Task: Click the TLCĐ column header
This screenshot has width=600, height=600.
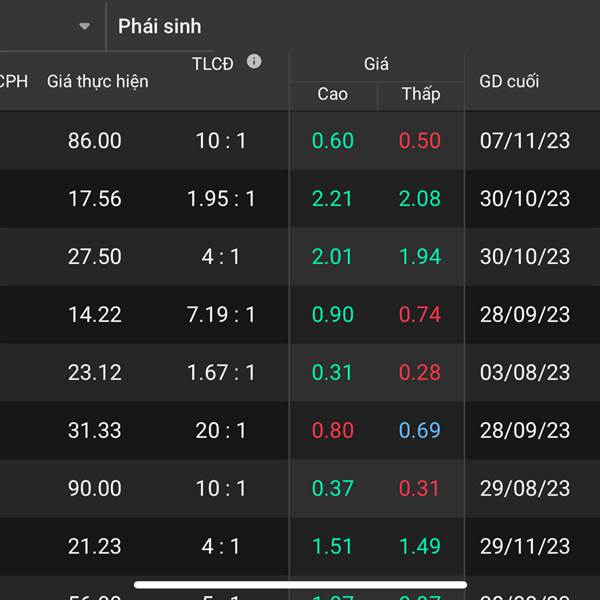Action: tap(213, 64)
